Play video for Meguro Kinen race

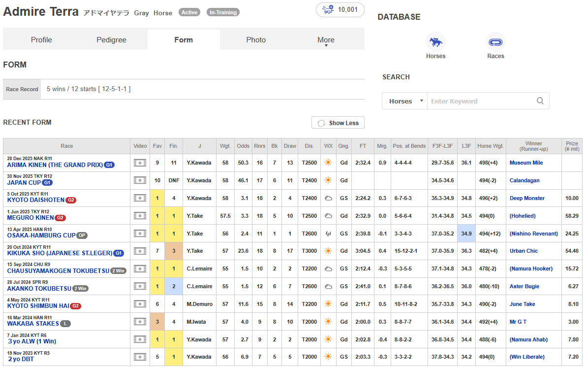tap(140, 216)
